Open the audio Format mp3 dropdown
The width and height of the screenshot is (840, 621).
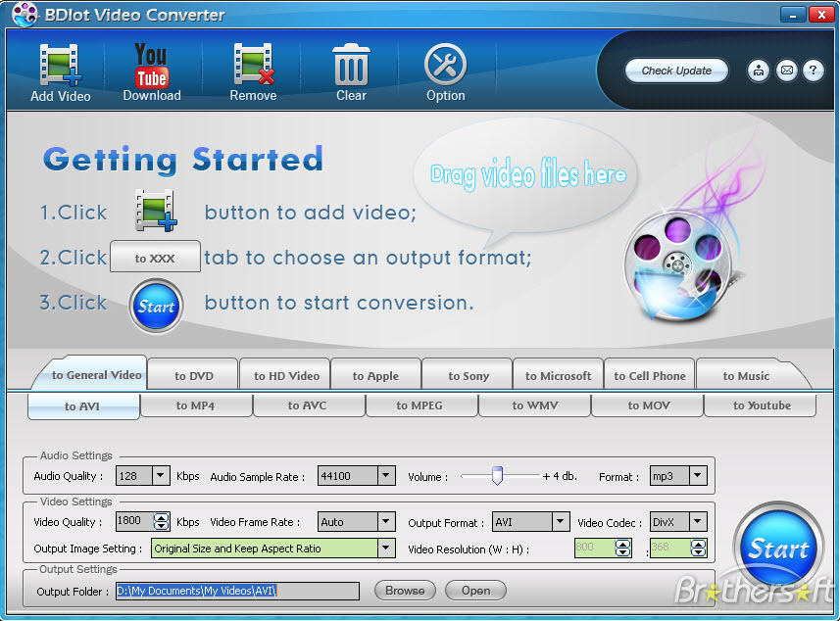697,475
